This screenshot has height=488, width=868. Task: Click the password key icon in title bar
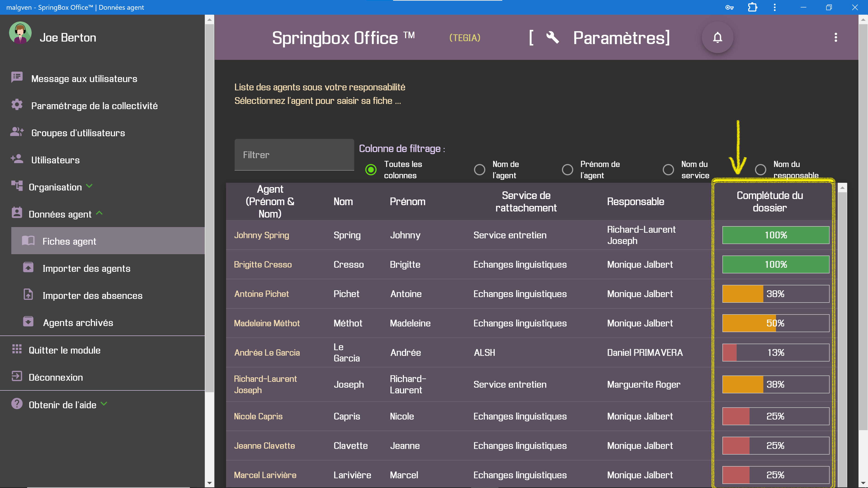coord(729,7)
